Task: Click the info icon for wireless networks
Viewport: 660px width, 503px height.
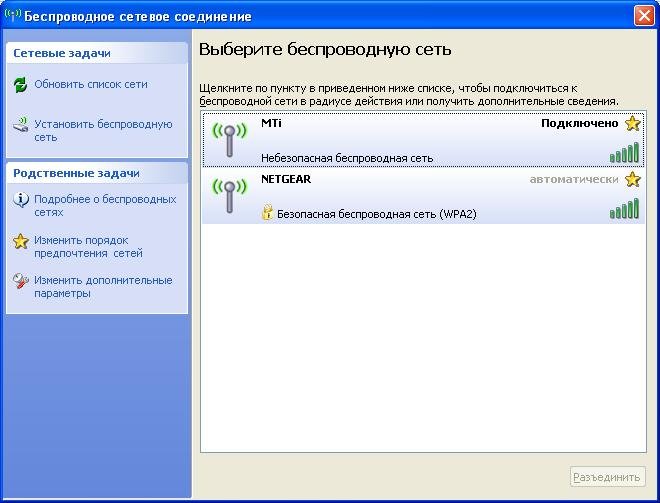Action: pyautogui.click(x=21, y=200)
